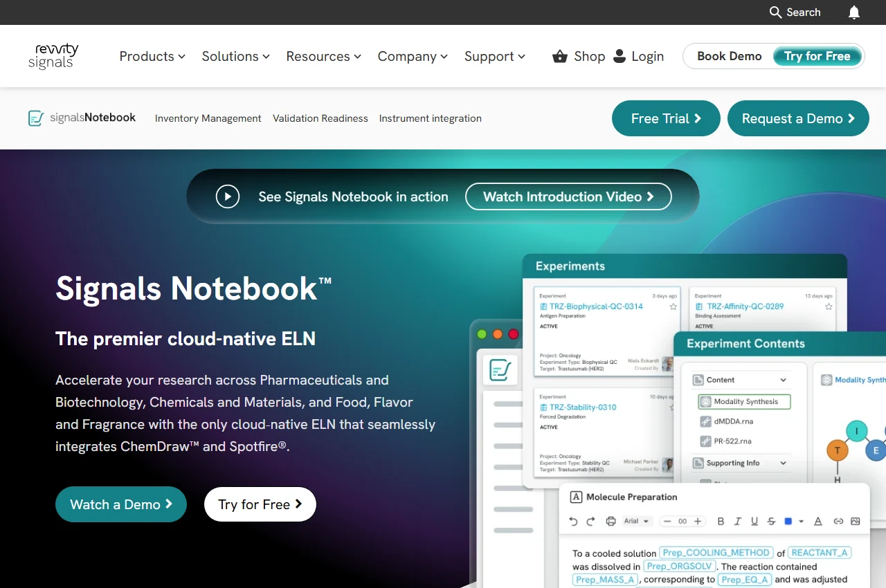
Task: Click Watch Introduction Video button
Action: 568,196
